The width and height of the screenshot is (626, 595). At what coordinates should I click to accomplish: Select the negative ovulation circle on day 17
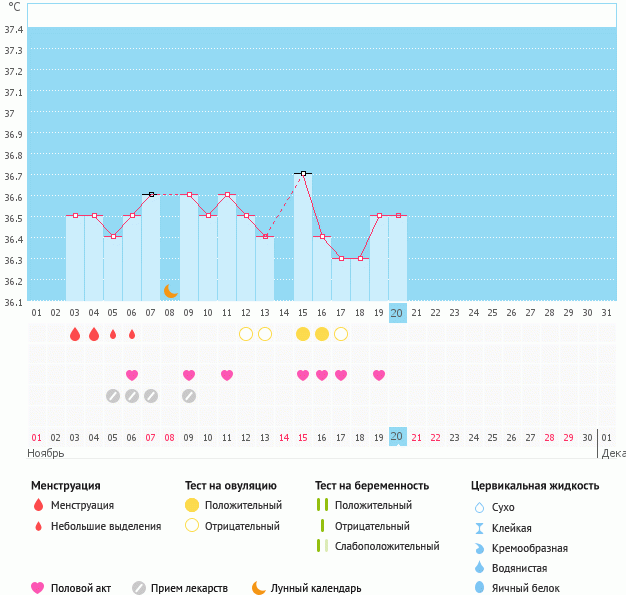341,334
